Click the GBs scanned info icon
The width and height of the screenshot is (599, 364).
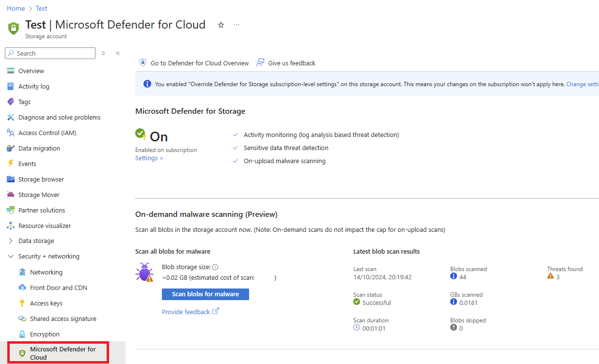454,302
